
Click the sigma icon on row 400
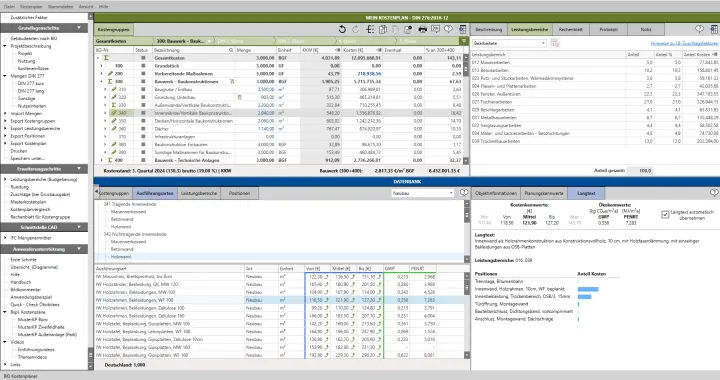[110, 160]
